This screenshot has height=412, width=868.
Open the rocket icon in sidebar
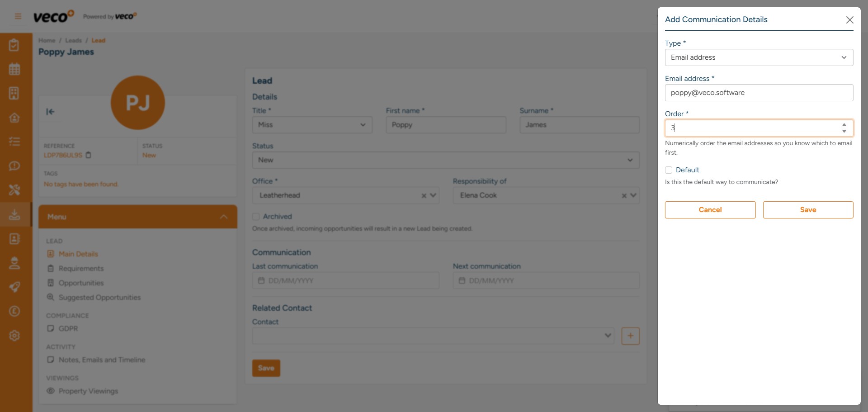[x=14, y=287]
